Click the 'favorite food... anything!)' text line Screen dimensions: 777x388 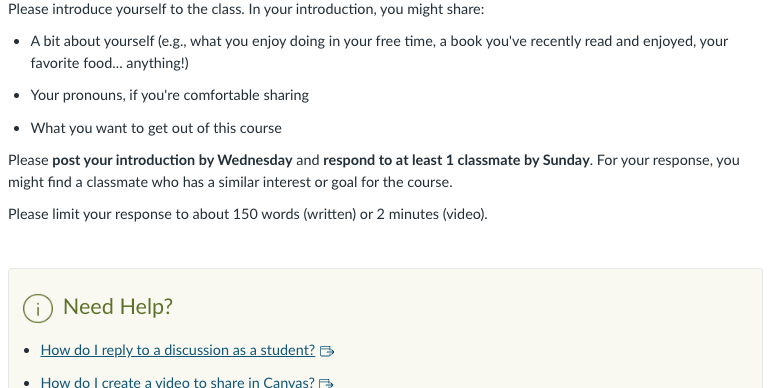110,63
